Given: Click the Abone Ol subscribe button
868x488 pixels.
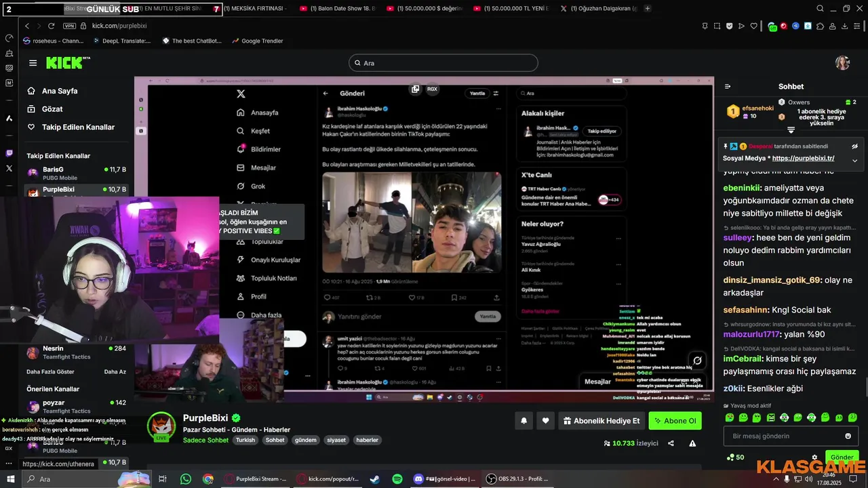Looking at the screenshot, I should click(675, 421).
